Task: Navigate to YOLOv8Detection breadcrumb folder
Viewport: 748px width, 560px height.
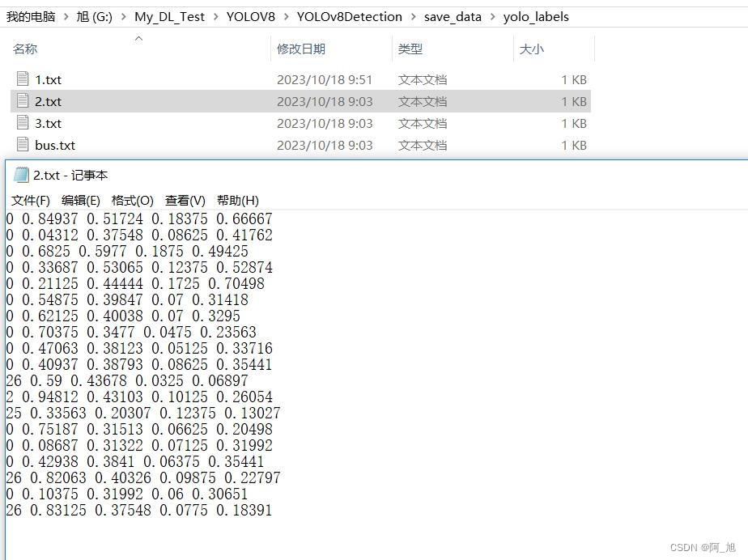Action: click(349, 17)
